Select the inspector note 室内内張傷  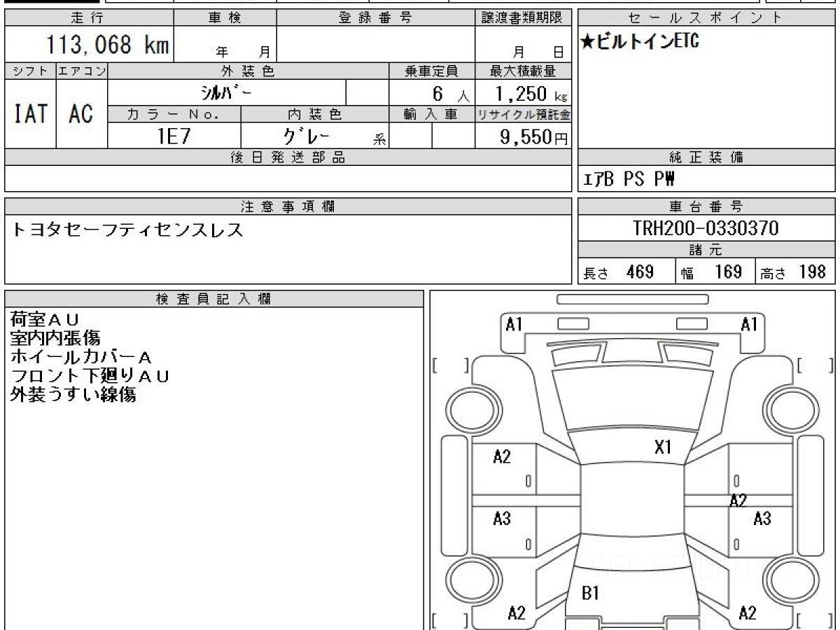pos(55,338)
